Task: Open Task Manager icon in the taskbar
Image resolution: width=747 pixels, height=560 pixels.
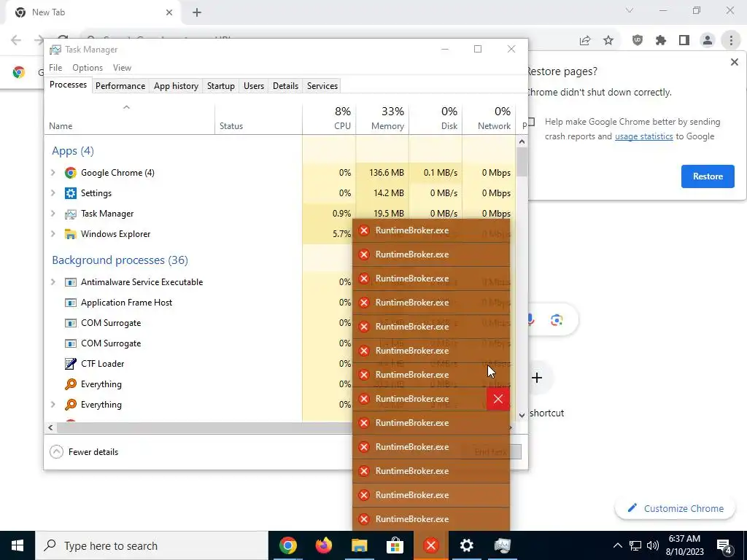Action: point(502,545)
